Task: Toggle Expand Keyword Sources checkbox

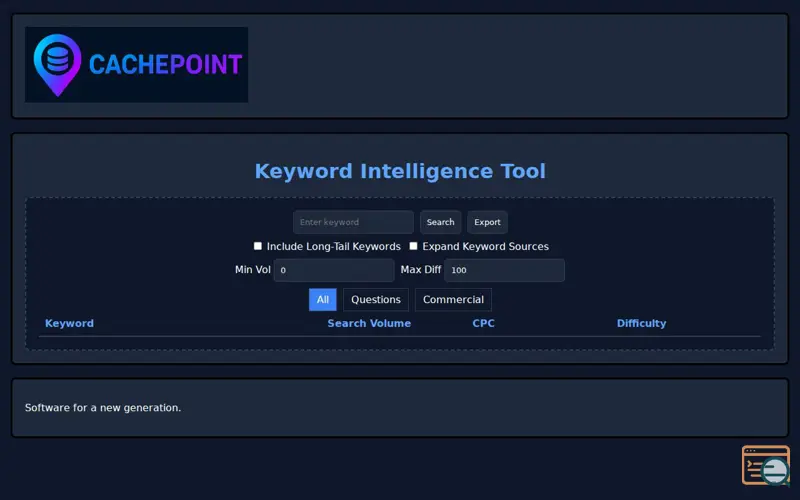Action: [413, 246]
